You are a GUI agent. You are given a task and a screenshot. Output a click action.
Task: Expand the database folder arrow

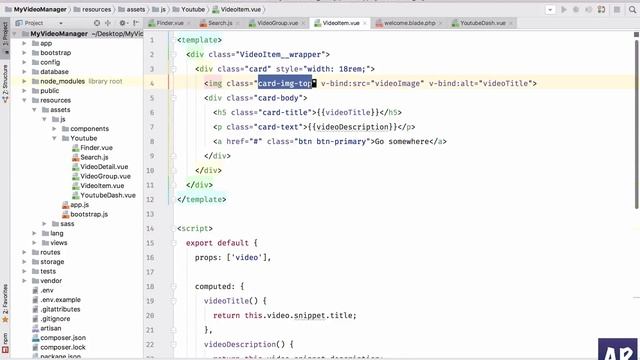click(24, 71)
